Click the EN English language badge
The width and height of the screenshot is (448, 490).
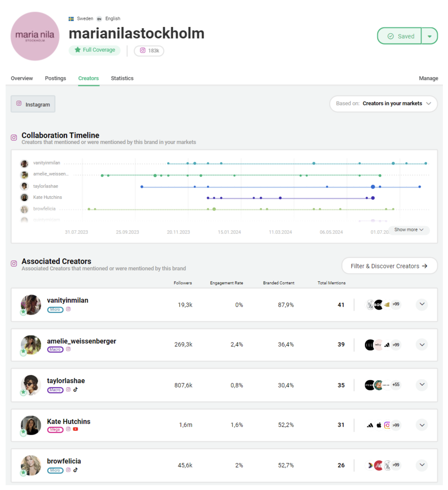coord(99,19)
